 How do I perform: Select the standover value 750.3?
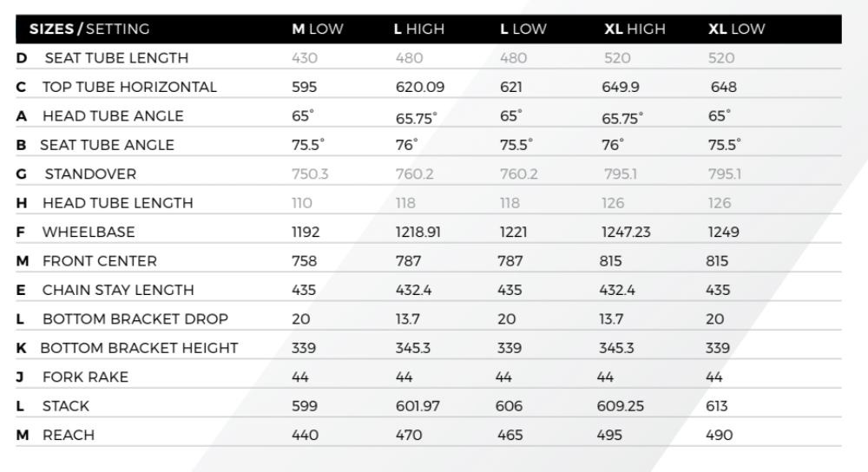tap(310, 174)
